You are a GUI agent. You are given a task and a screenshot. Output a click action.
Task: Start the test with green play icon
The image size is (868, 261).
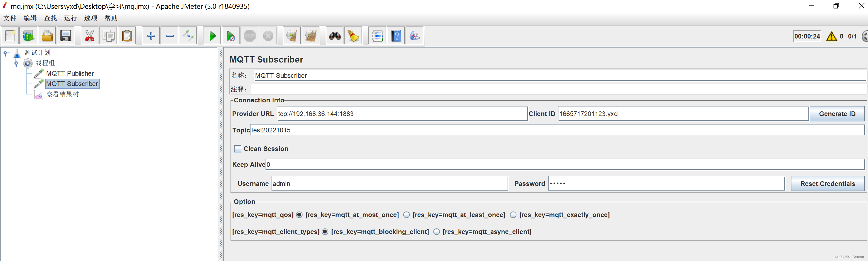coord(212,36)
